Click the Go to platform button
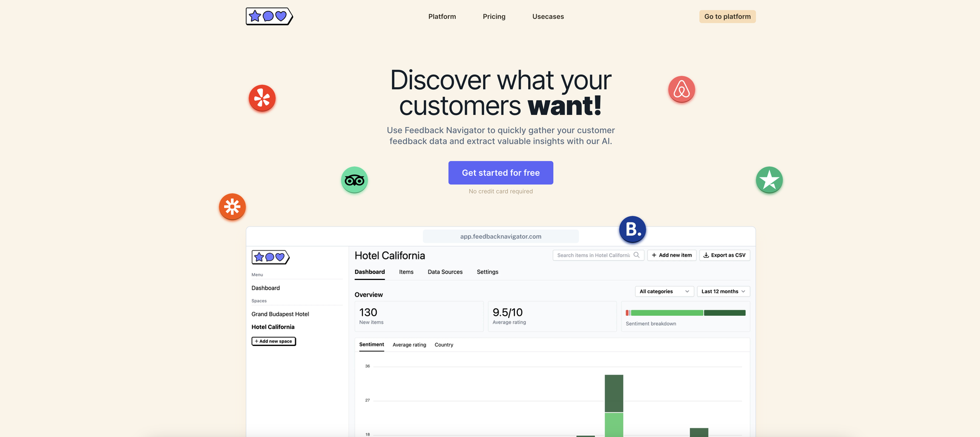This screenshot has height=437, width=980. point(727,17)
